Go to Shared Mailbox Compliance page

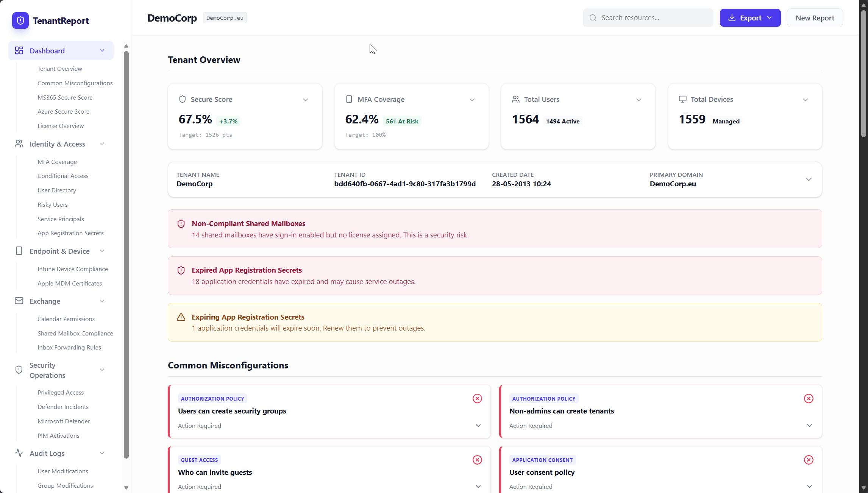point(75,333)
